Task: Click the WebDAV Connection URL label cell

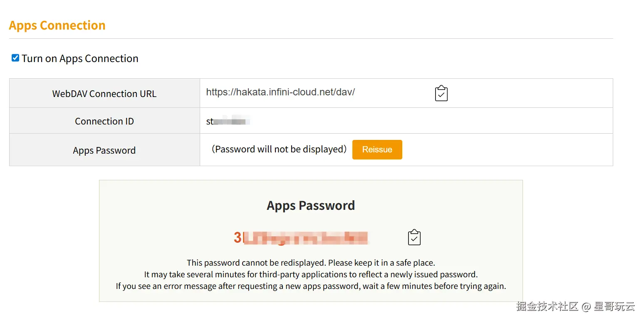Action: pyautogui.click(x=104, y=93)
